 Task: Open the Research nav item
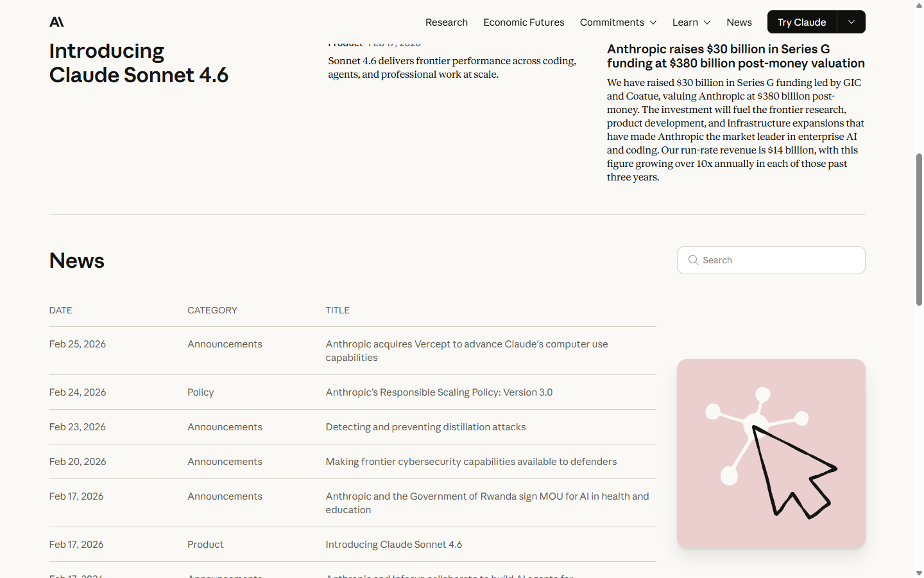(x=446, y=22)
